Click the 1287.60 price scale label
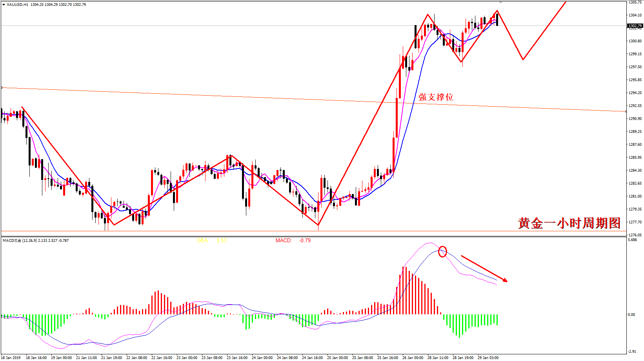This screenshot has width=644, height=361. (x=635, y=145)
